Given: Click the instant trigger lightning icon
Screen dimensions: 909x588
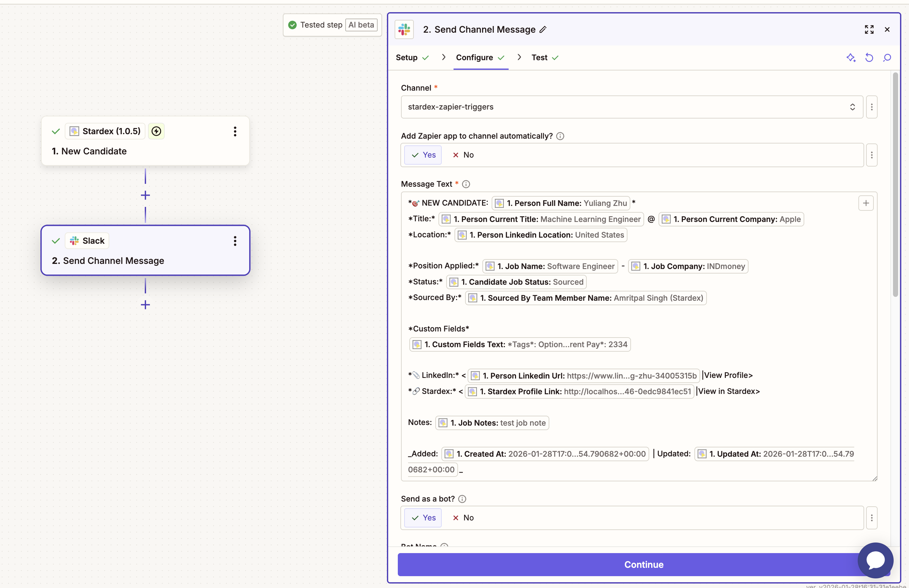Looking at the screenshot, I should coord(156,131).
